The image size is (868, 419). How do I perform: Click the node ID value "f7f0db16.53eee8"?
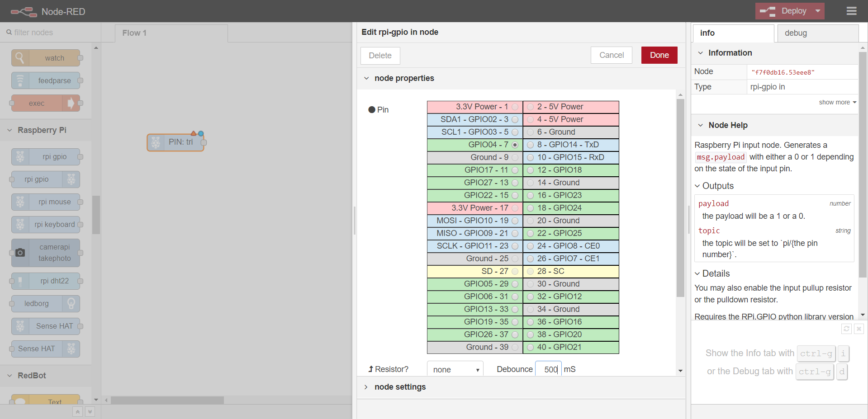click(x=783, y=72)
